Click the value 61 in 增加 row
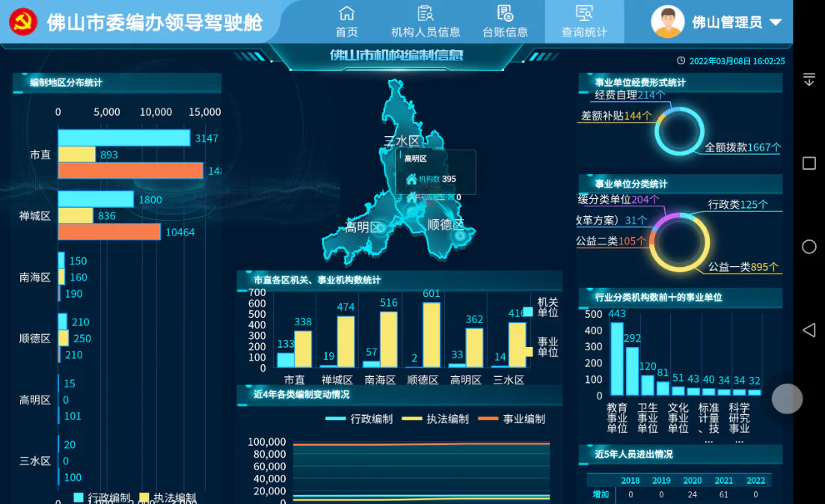 [724, 494]
